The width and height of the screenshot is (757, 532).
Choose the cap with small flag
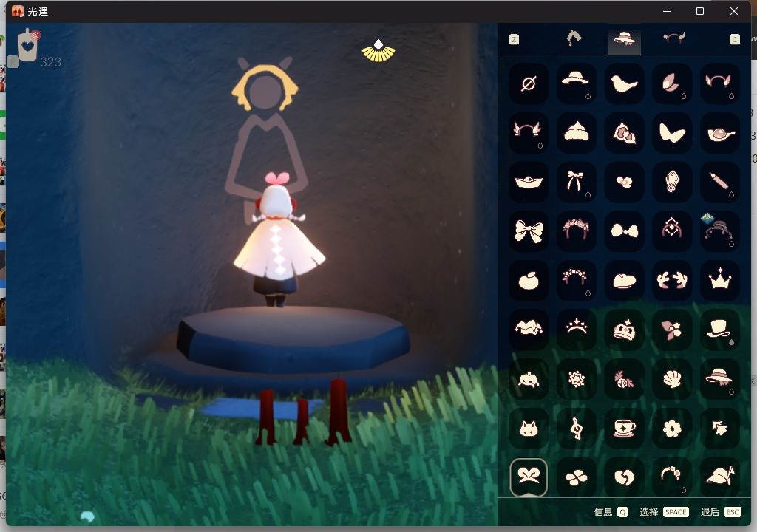[x=719, y=477]
